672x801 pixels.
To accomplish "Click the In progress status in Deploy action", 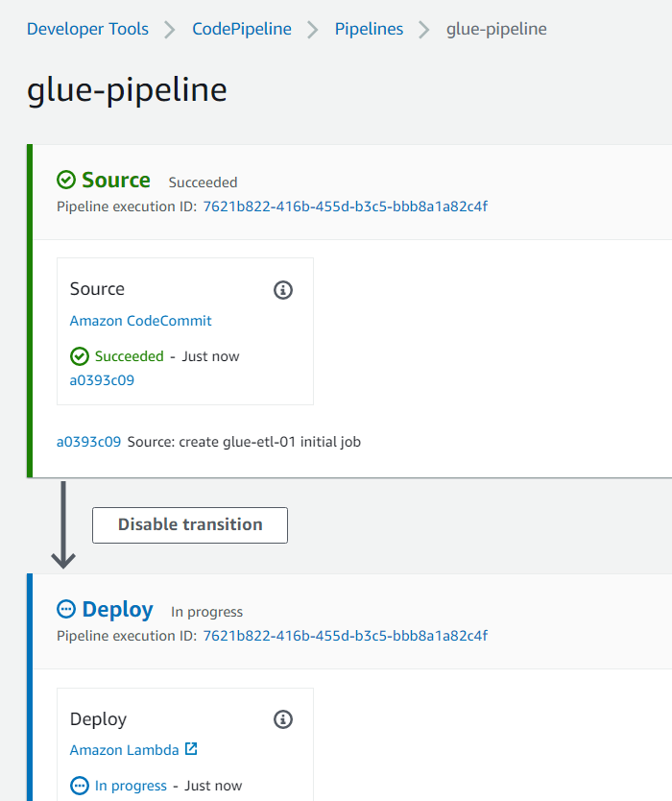I will click(x=131, y=786).
